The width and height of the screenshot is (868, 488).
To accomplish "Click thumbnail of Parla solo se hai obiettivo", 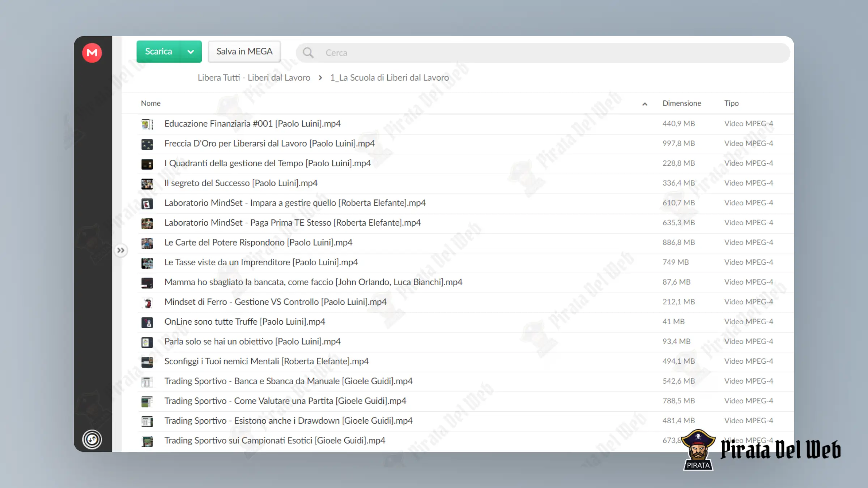I will [x=147, y=342].
